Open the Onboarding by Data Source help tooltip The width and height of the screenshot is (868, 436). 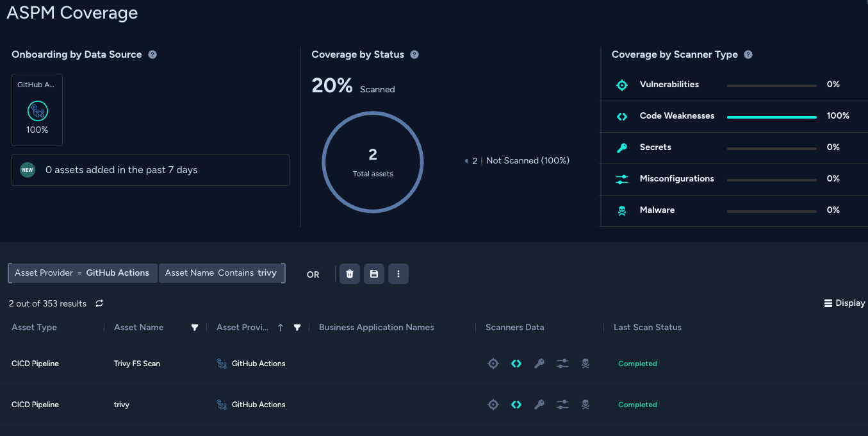pos(152,55)
